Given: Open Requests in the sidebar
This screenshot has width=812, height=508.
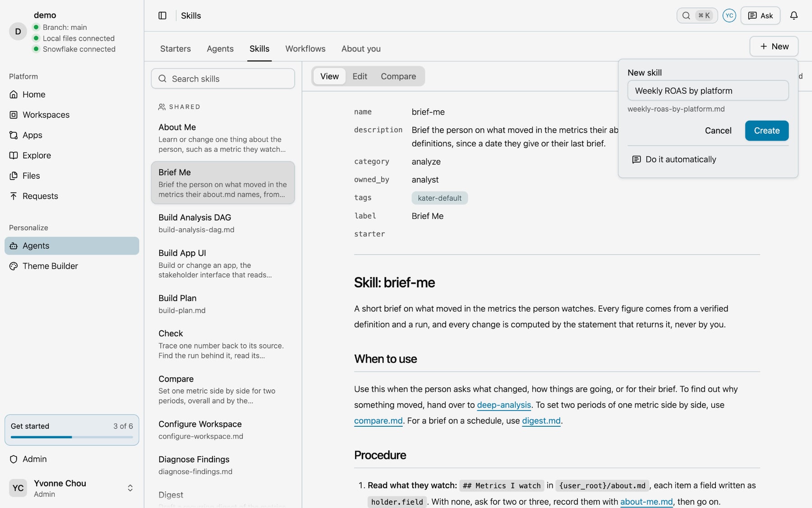Looking at the screenshot, I should [x=72, y=196].
